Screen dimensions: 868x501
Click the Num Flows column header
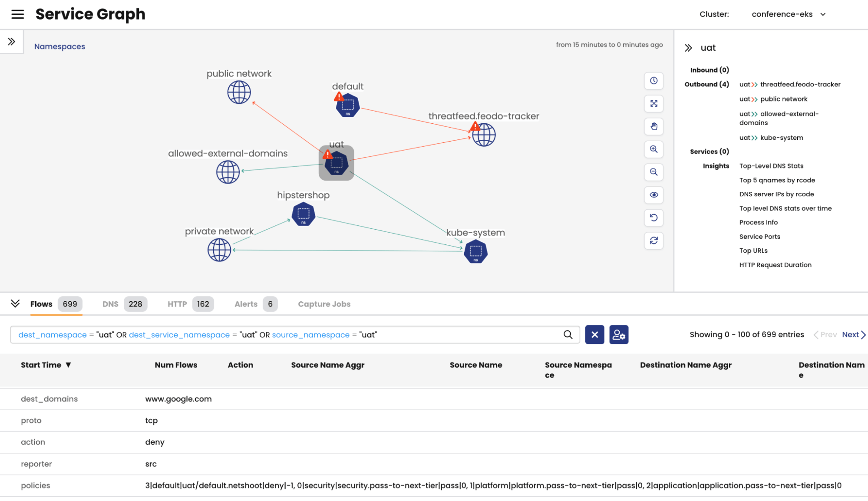[x=176, y=365]
